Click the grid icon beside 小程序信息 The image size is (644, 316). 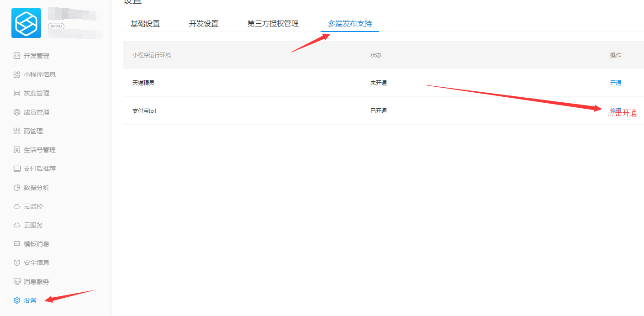pyautogui.click(x=17, y=74)
